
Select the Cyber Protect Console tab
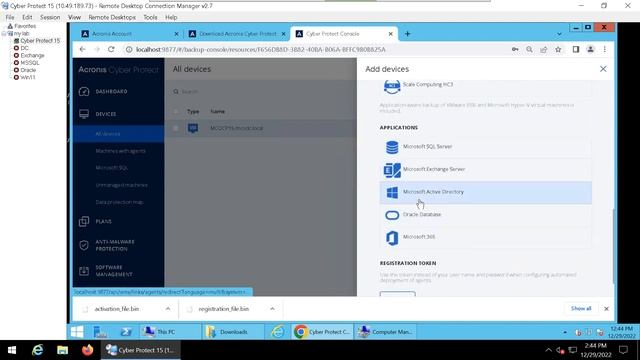[x=344, y=34]
